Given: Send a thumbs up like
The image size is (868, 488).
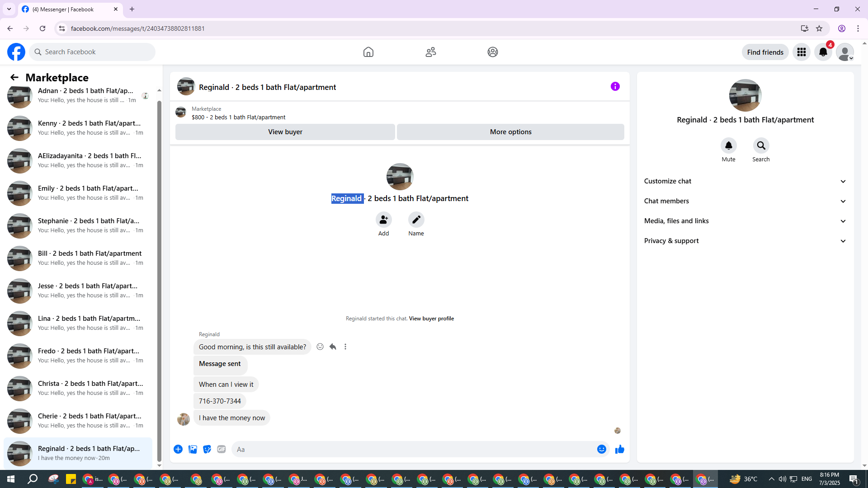Looking at the screenshot, I should click(619, 449).
